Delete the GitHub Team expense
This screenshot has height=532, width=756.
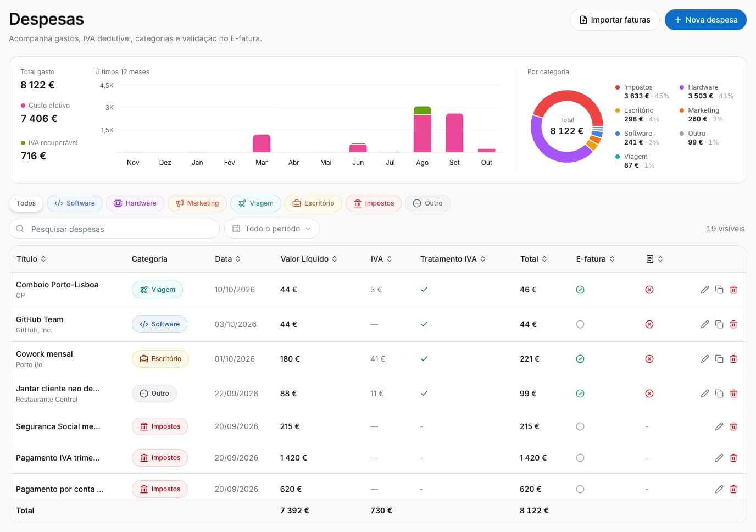click(733, 324)
